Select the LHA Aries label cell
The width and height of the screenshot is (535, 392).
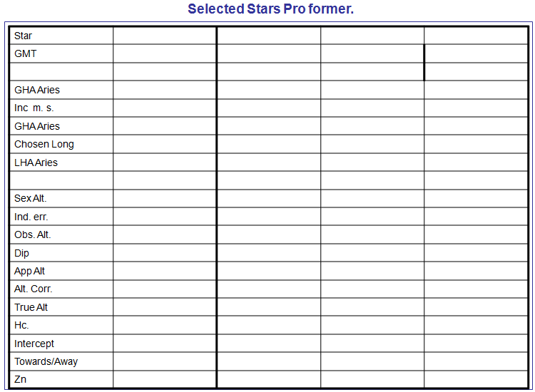click(x=61, y=163)
